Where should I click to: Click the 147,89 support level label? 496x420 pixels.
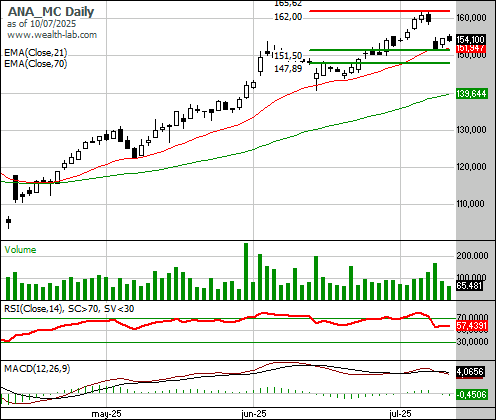click(288, 69)
